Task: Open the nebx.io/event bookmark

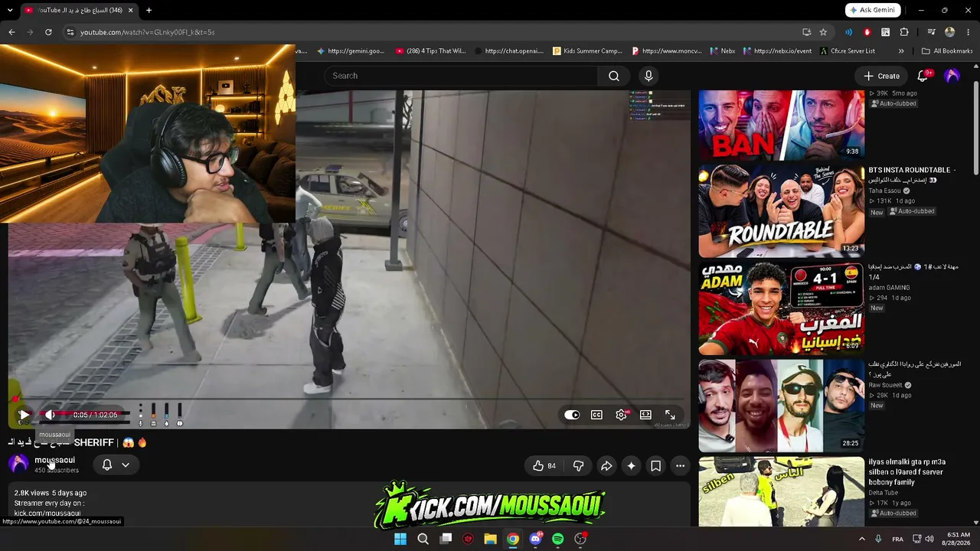Action: [x=777, y=51]
